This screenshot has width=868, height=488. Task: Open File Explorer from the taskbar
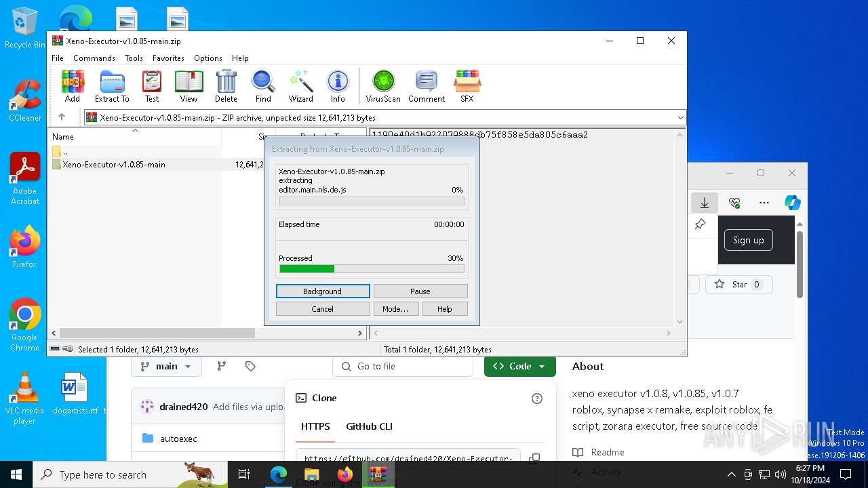[311, 474]
